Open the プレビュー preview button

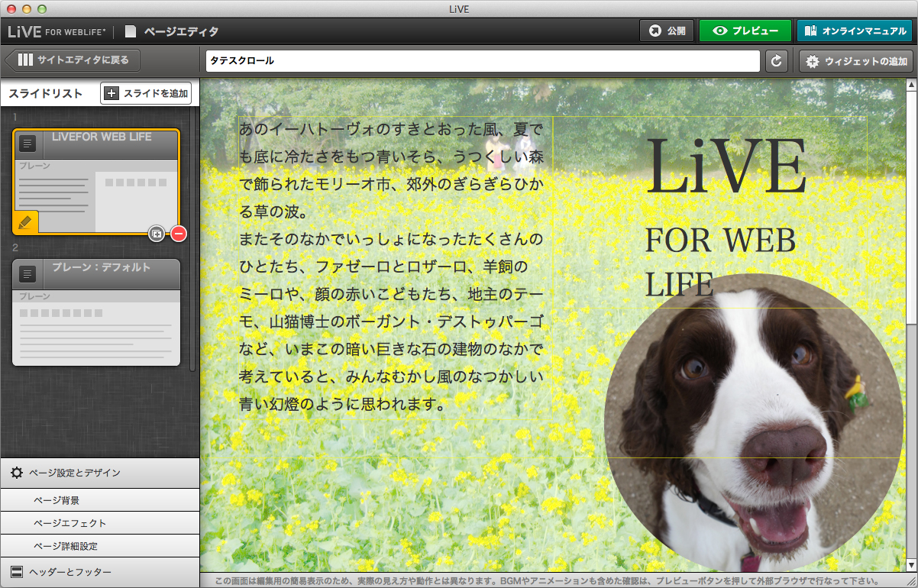(745, 31)
